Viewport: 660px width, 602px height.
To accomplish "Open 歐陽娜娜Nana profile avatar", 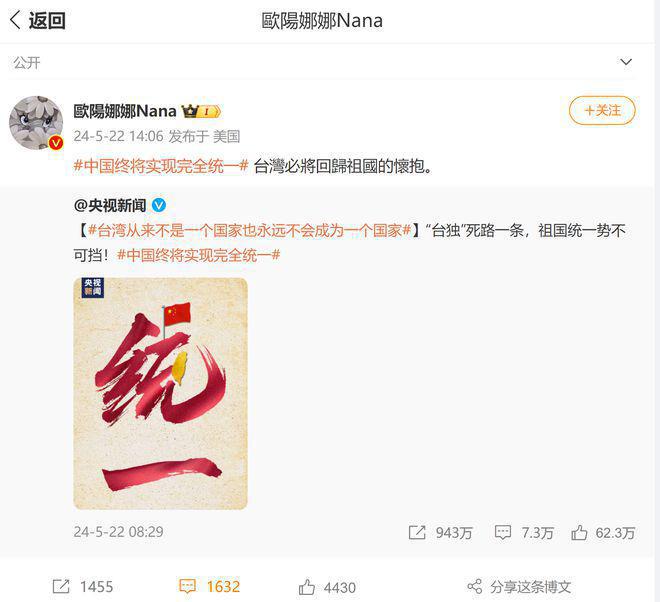I will pyautogui.click(x=36, y=123).
